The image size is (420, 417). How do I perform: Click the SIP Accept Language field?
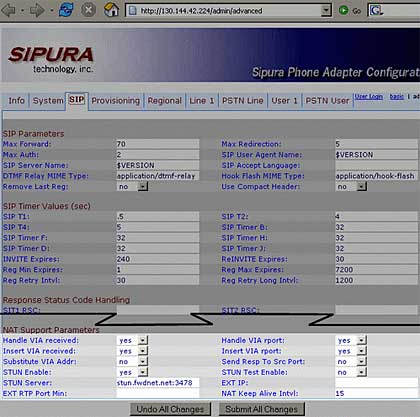click(376, 165)
